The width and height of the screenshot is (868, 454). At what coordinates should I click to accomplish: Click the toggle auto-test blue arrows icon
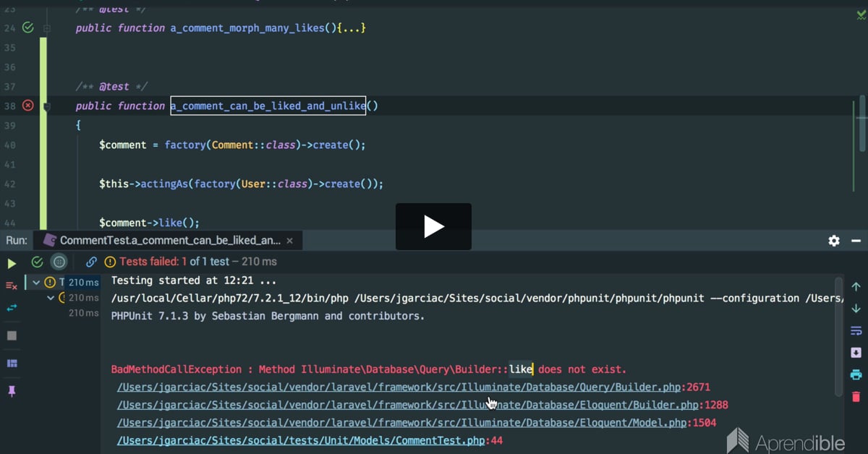tap(12, 308)
